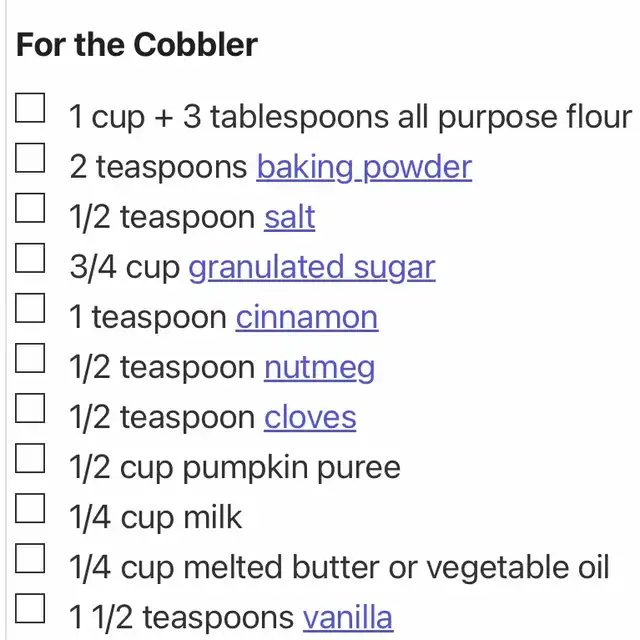640x640 pixels.
Task: Check the cloves ingredient box
Action: pos(30,408)
